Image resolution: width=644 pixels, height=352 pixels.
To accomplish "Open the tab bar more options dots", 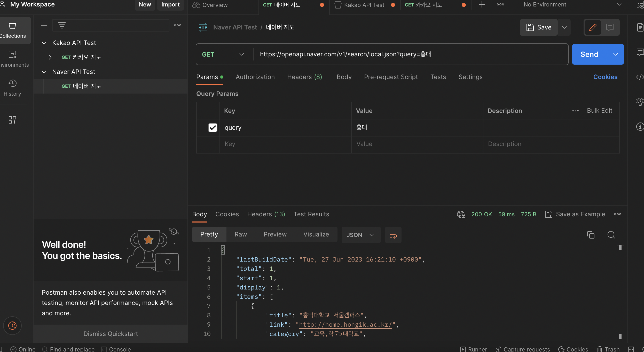I will click(x=500, y=4).
